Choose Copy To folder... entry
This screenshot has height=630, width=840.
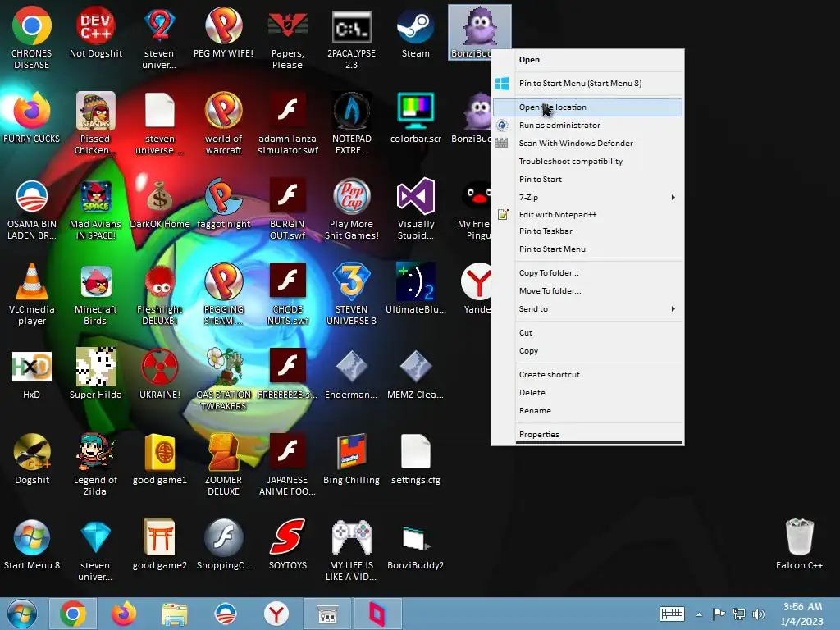tap(587, 272)
